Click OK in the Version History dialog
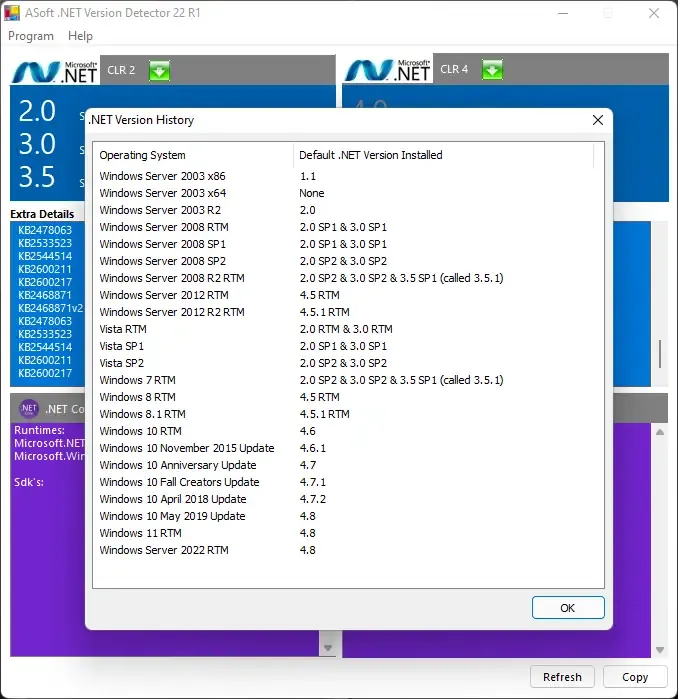Viewport: 678px width, 699px height. pos(568,608)
